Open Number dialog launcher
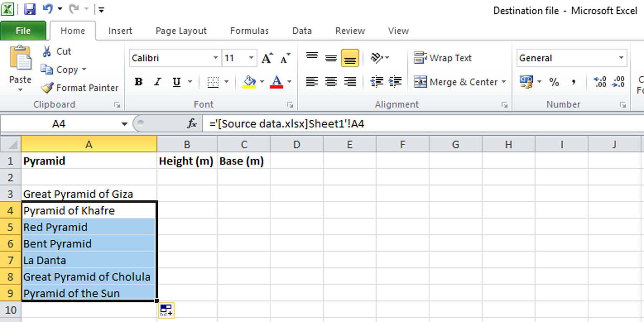The height and width of the screenshot is (322, 644). point(623,105)
